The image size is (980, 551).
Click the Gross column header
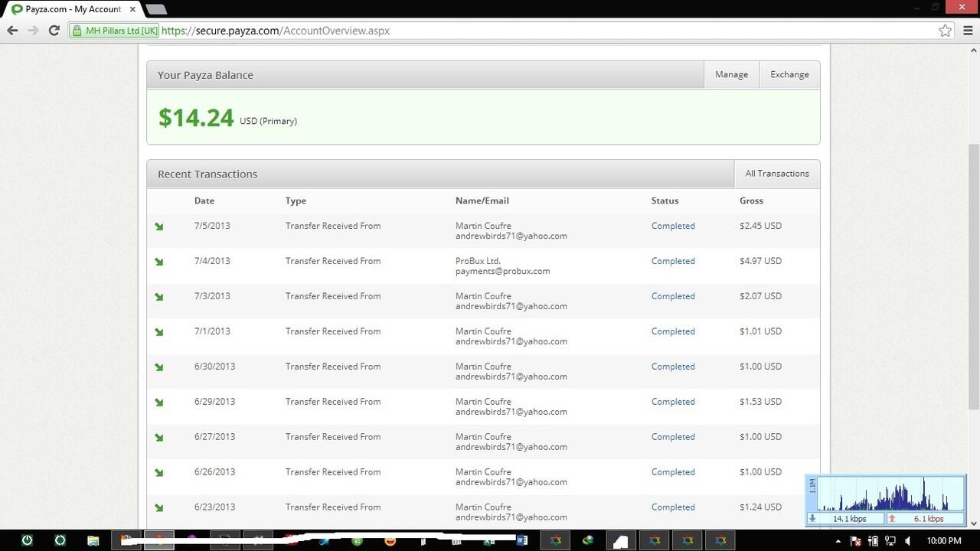pos(751,201)
